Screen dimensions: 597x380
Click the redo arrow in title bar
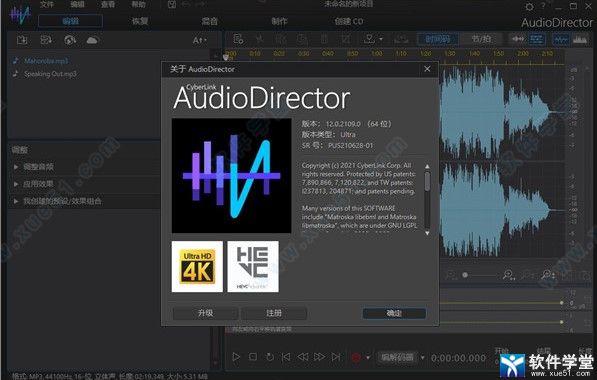[201, 5]
